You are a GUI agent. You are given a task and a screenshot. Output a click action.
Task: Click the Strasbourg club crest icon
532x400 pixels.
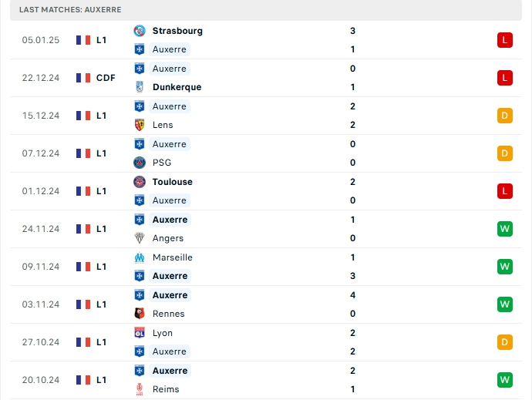(140, 31)
